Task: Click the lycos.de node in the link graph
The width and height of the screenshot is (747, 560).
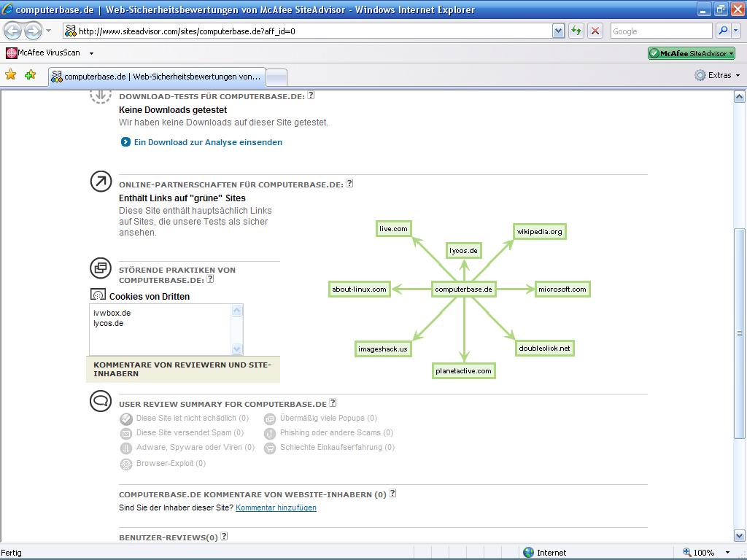Action: pos(463,251)
